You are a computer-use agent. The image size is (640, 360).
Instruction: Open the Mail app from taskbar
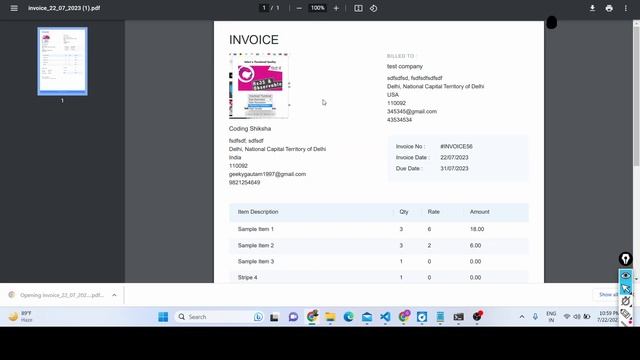(x=367, y=317)
